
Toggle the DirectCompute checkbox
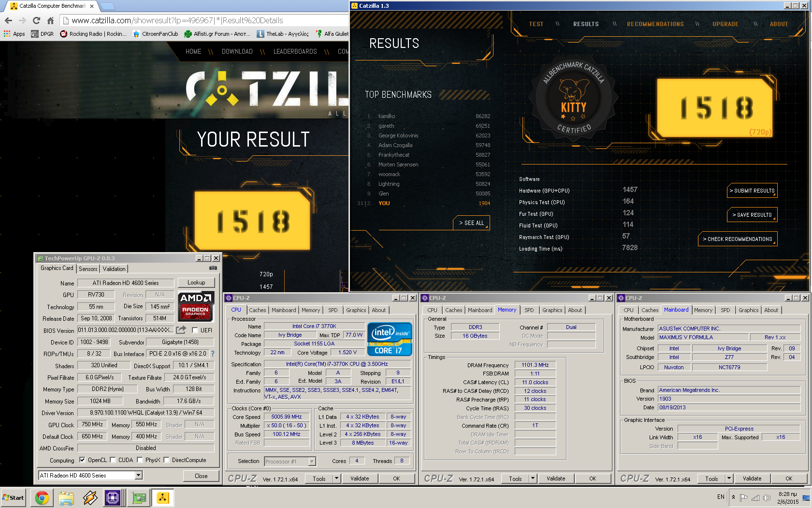click(167, 460)
